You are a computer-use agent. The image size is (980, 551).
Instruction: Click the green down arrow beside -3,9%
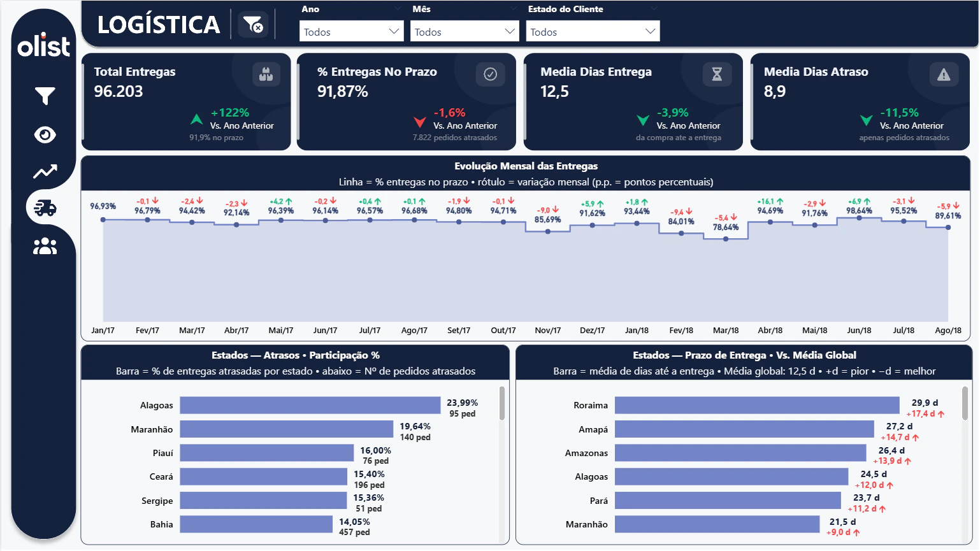(x=643, y=120)
